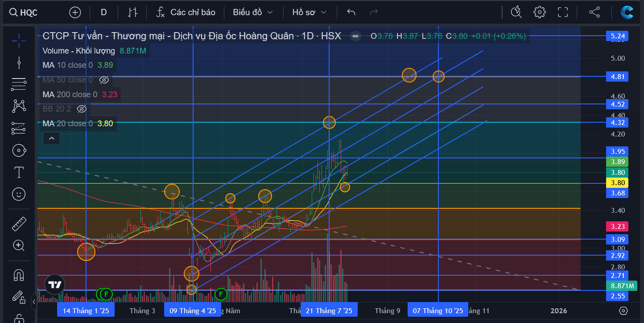
Task: Redo the last chart action
Action: pos(374,12)
